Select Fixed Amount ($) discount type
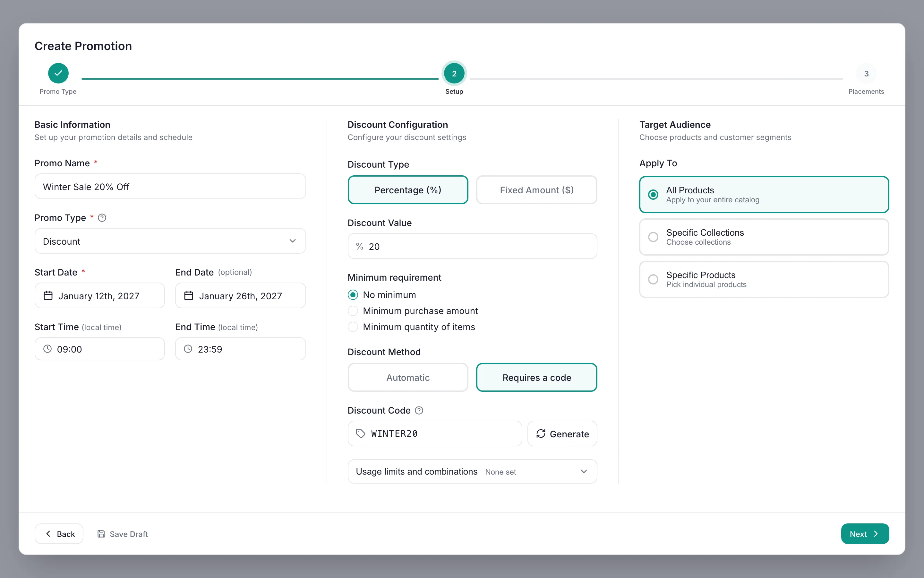Screen dimensions: 924x578 [536, 190]
